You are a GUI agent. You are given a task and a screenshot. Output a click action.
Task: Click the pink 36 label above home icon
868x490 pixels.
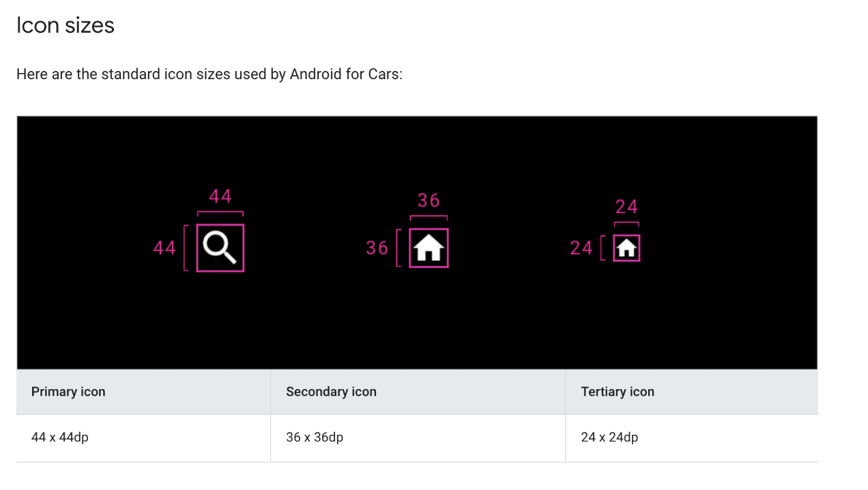pyautogui.click(x=429, y=201)
